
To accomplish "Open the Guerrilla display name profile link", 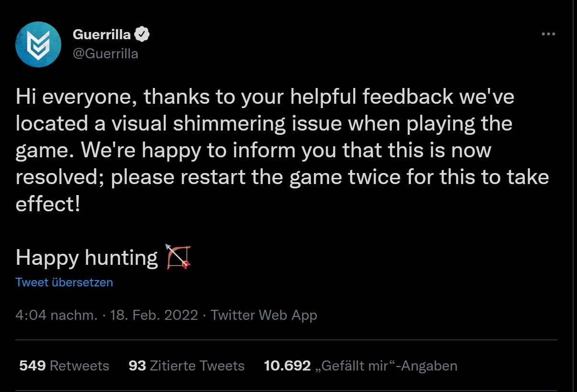I will tap(102, 34).
